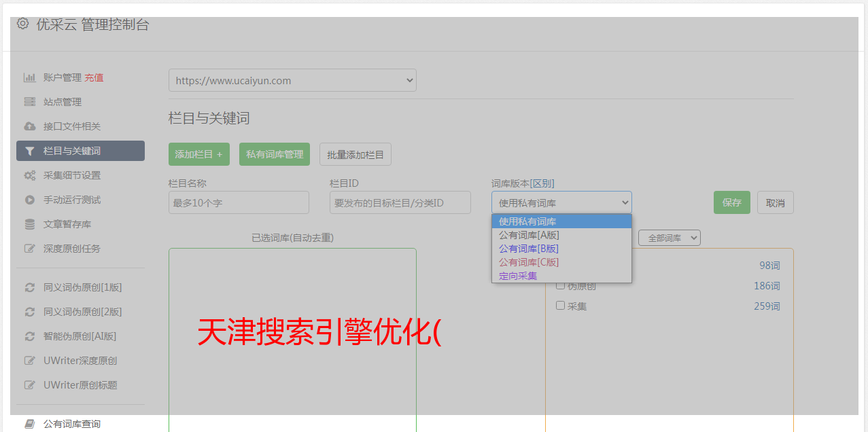Open 手动运行测试 via its play icon

(29, 200)
